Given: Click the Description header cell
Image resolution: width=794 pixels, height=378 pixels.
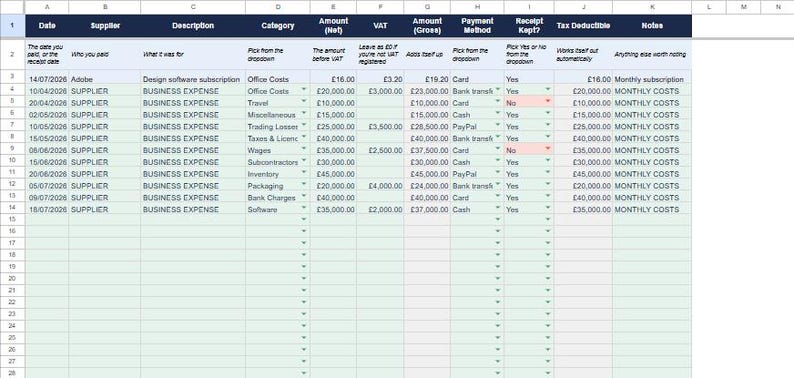Looking at the screenshot, I should pos(193,26).
